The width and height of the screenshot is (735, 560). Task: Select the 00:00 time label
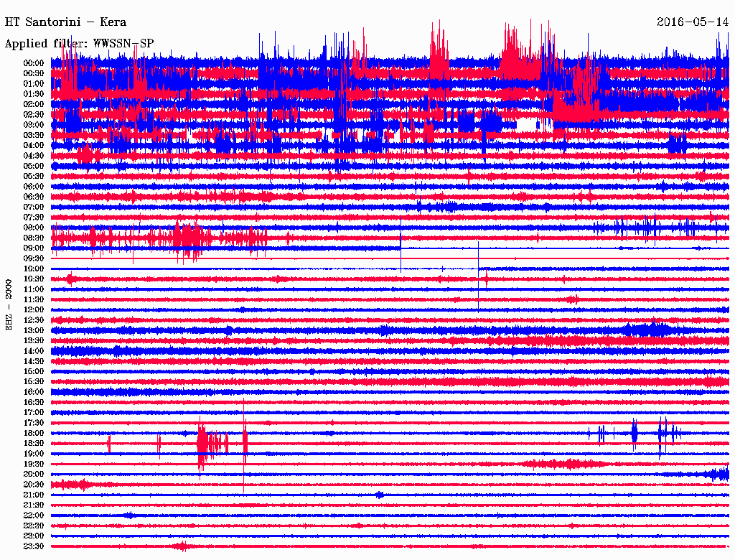point(34,63)
